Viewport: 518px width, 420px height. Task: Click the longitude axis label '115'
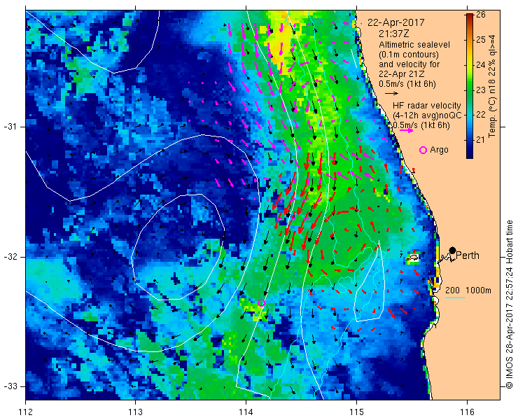356,412
